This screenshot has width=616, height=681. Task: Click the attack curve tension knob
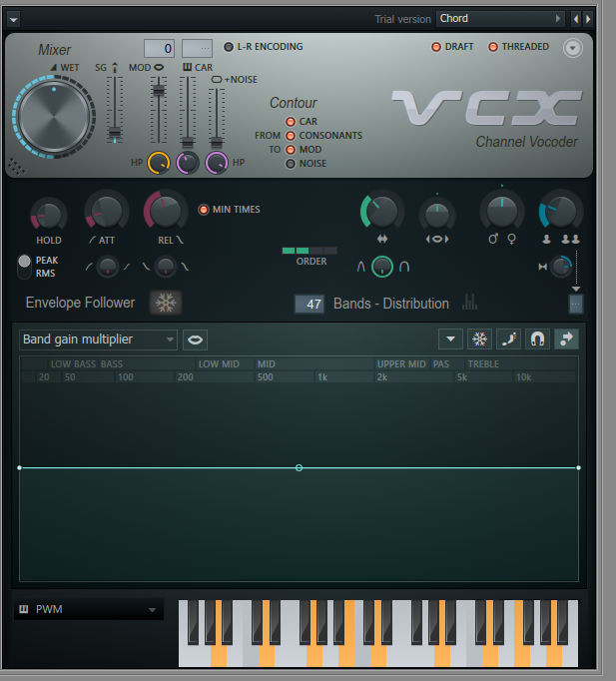click(x=107, y=267)
